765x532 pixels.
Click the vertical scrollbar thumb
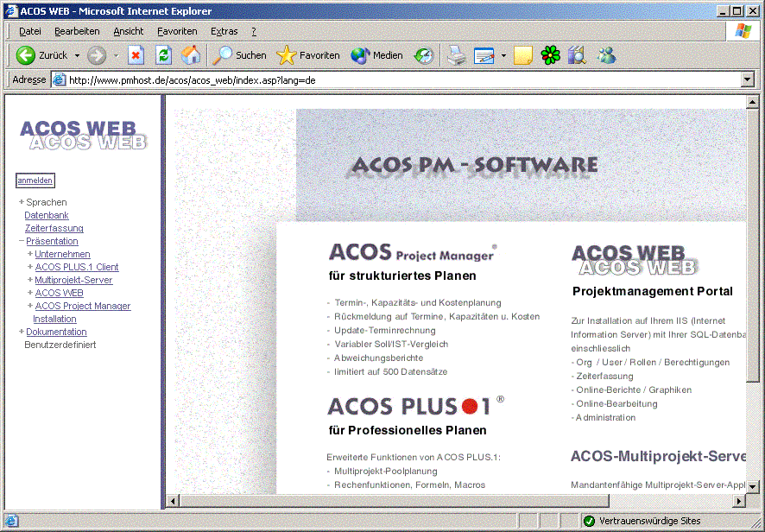pos(752,245)
